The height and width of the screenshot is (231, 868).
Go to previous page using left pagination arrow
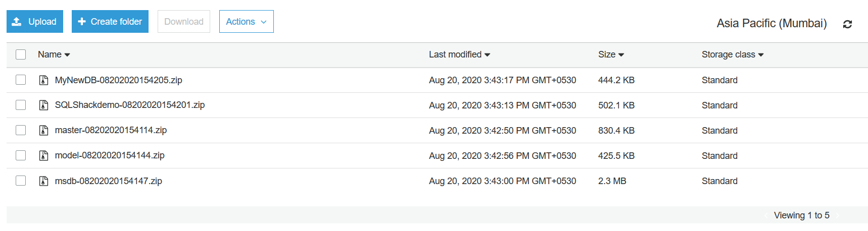(x=766, y=215)
